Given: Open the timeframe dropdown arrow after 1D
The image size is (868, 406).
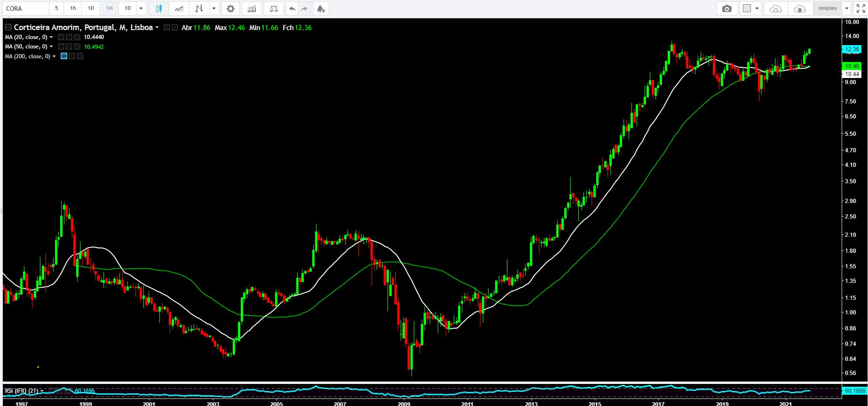Looking at the screenshot, I should coord(141,8).
